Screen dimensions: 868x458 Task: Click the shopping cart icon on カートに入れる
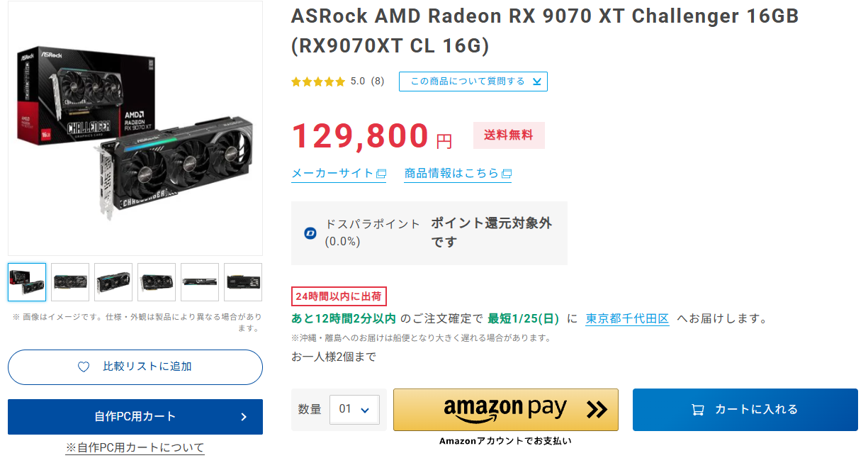click(698, 410)
